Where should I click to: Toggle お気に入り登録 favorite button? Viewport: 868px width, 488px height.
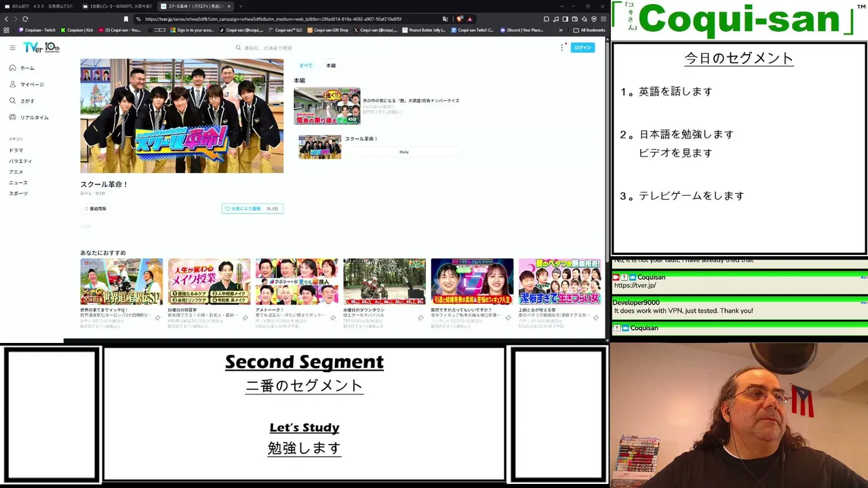pos(252,209)
